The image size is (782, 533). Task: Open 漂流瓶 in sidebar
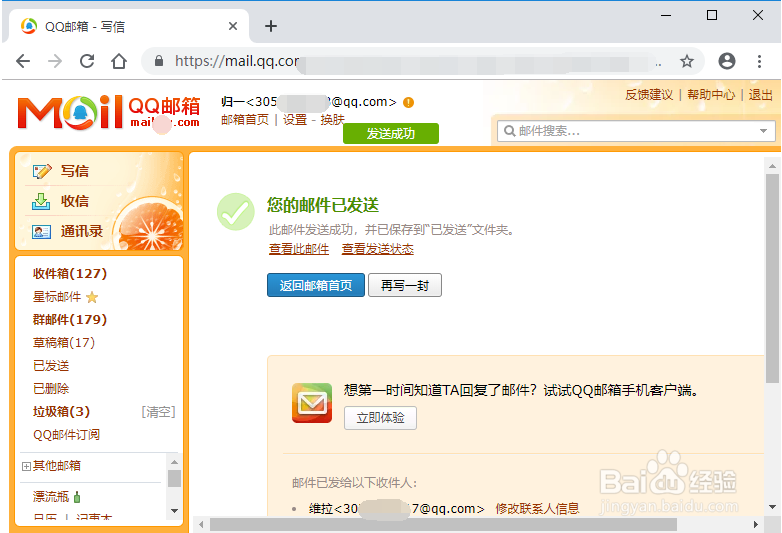[50, 497]
